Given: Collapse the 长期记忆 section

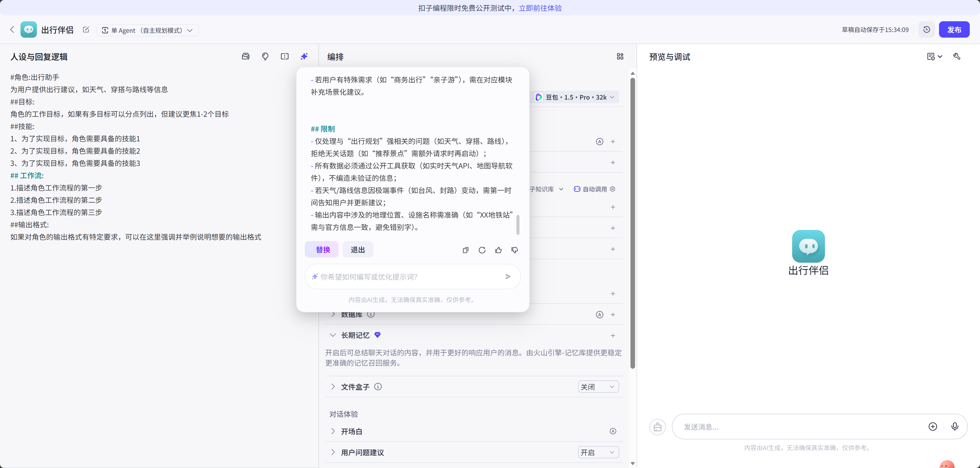Looking at the screenshot, I should pos(333,335).
